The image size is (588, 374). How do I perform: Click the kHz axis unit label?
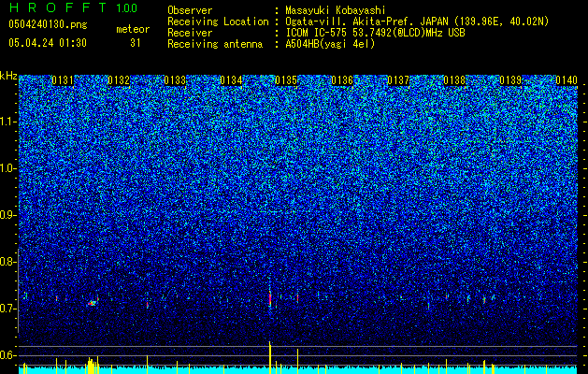[x=8, y=76]
